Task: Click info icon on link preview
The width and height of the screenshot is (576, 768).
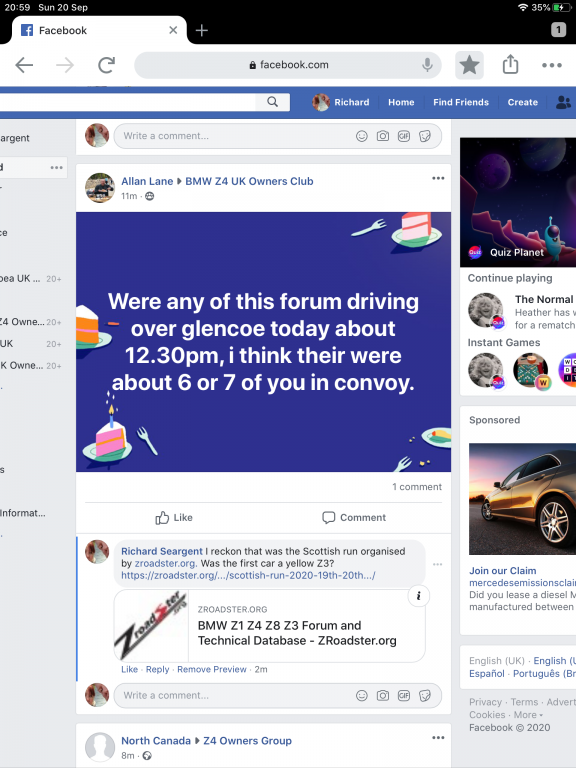Action: point(418,596)
